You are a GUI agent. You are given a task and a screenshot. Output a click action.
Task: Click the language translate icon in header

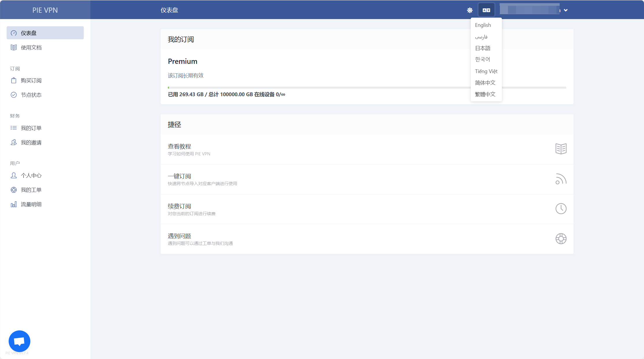(486, 10)
